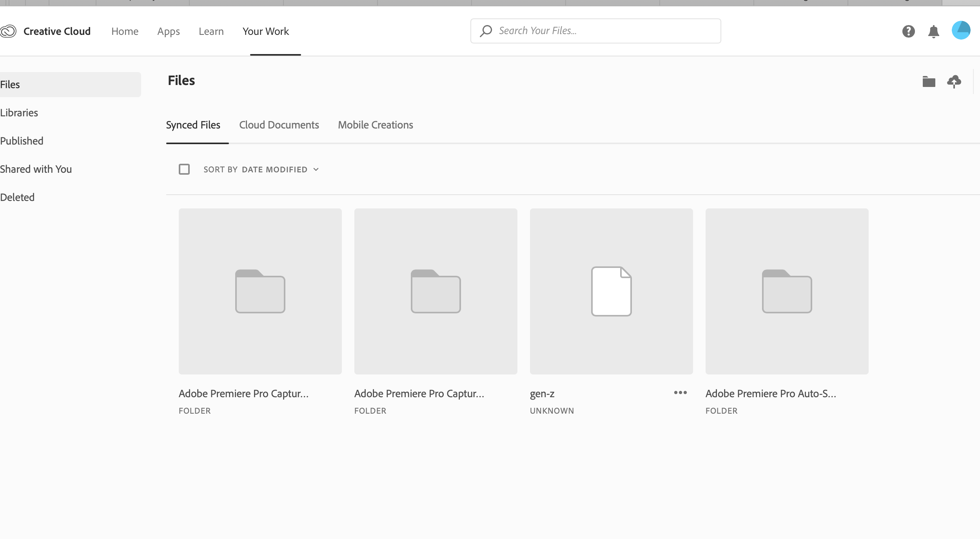Image resolution: width=980 pixels, height=539 pixels.
Task: Click the UNKNOWN type label under gen-z
Action: [x=552, y=411]
